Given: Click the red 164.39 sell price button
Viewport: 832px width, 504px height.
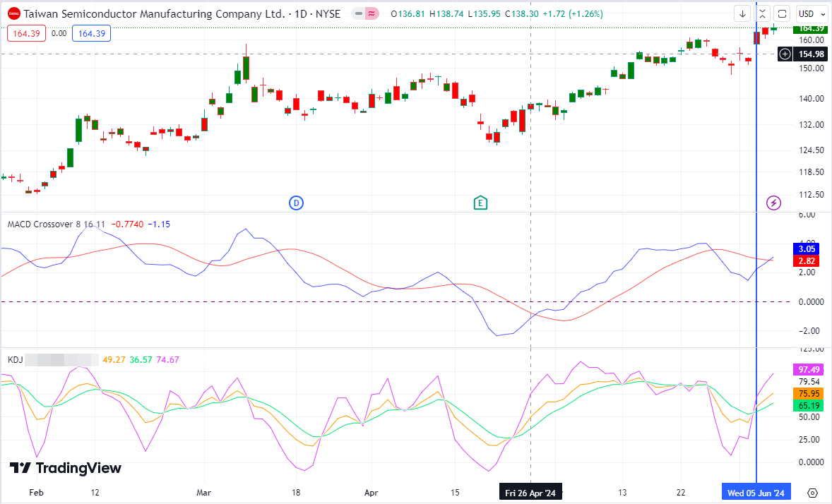Looking at the screenshot, I should [x=27, y=33].
